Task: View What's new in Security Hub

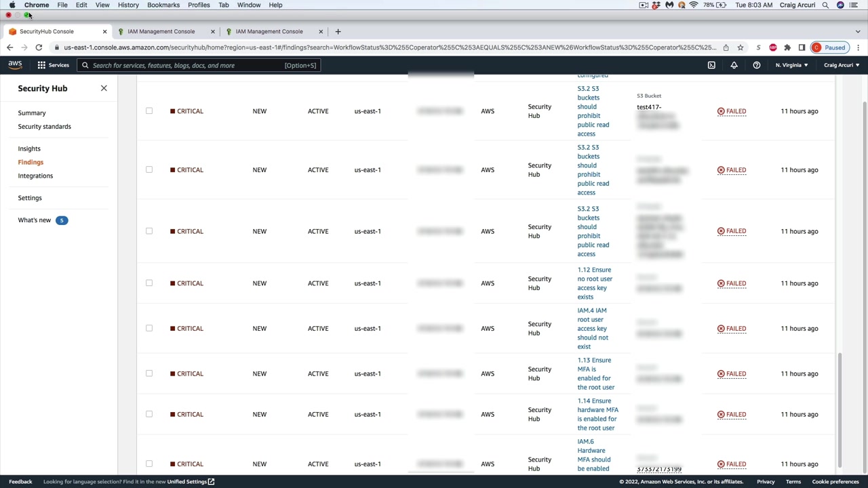Action: (x=35, y=220)
